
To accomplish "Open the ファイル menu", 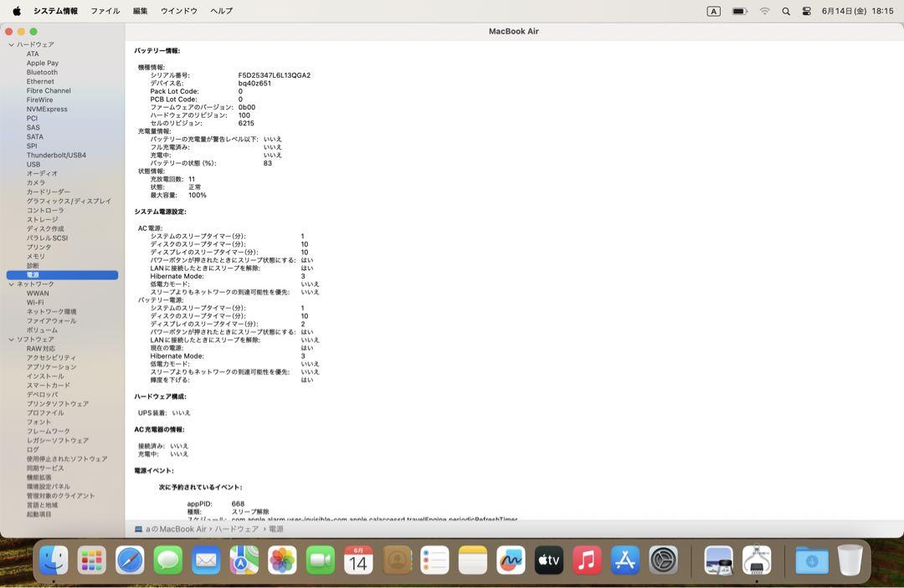I will tap(105, 11).
